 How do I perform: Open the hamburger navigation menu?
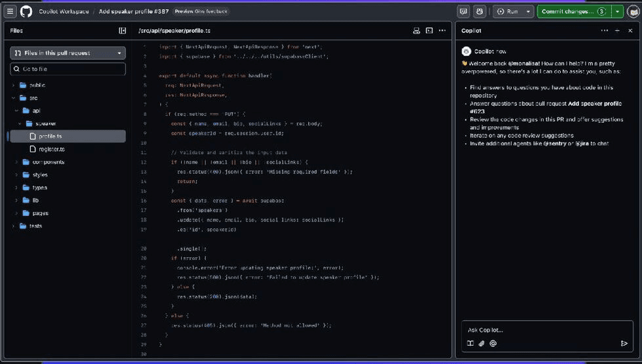(10, 11)
